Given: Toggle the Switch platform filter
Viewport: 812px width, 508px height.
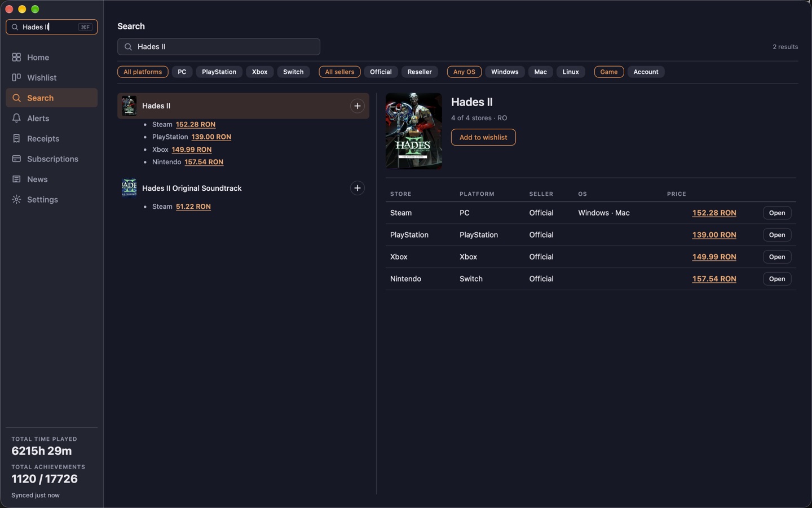Looking at the screenshot, I should pyautogui.click(x=293, y=72).
